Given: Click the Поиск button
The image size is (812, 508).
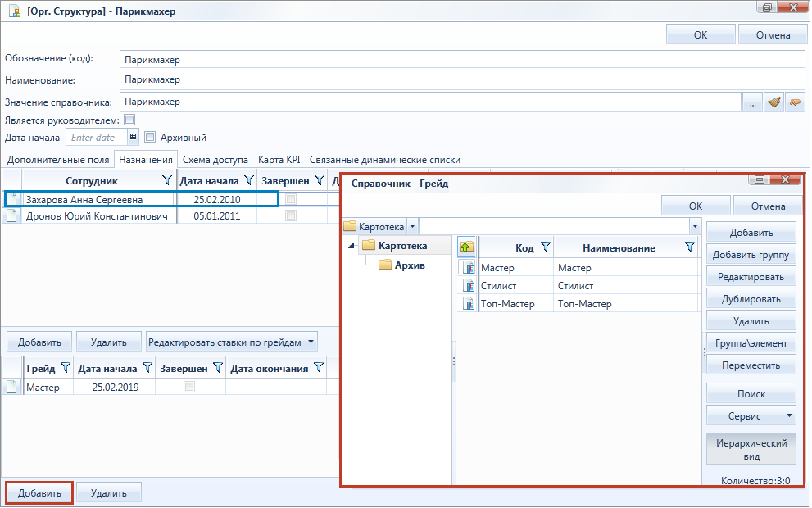Looking at the screenshot, I should tap(751, 393).
